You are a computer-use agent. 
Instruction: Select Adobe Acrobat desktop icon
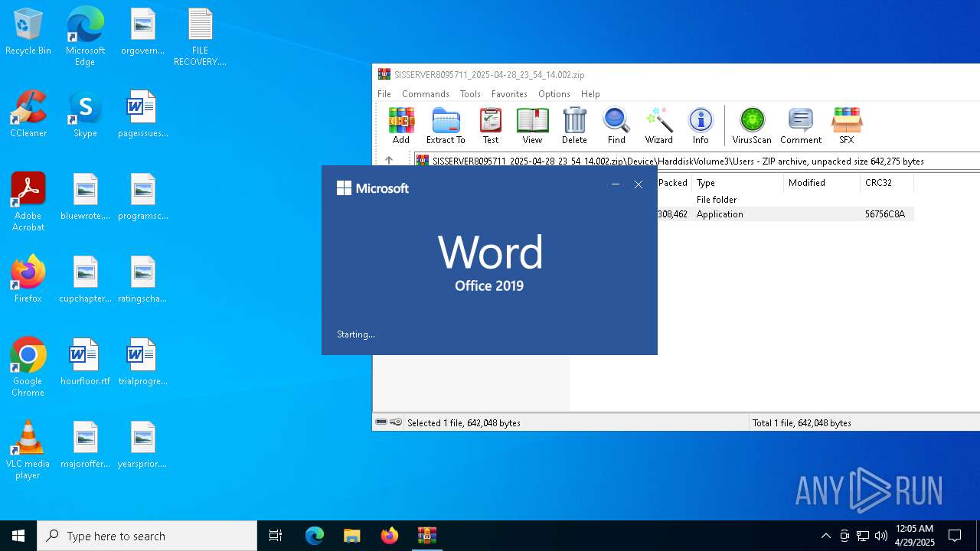coord(28,202)
